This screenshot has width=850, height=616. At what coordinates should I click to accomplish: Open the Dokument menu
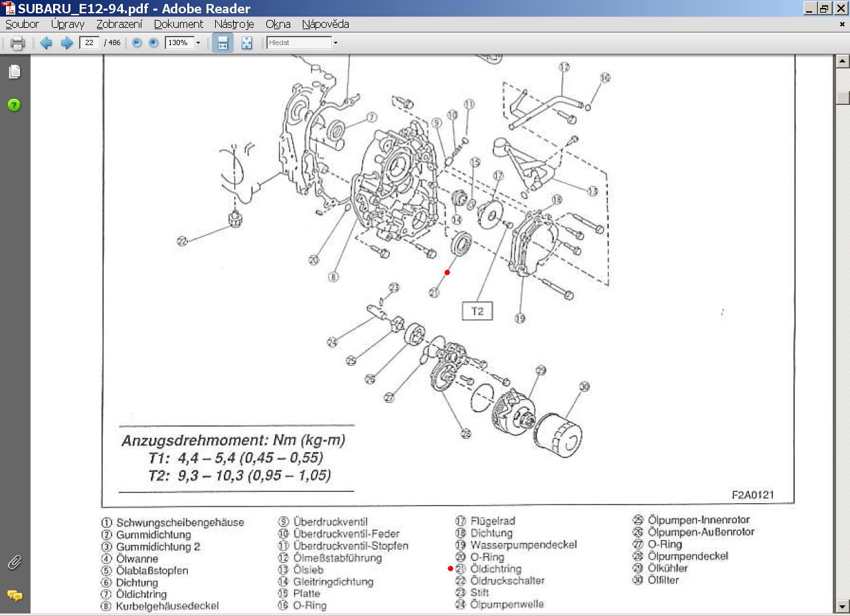[179, 24]
